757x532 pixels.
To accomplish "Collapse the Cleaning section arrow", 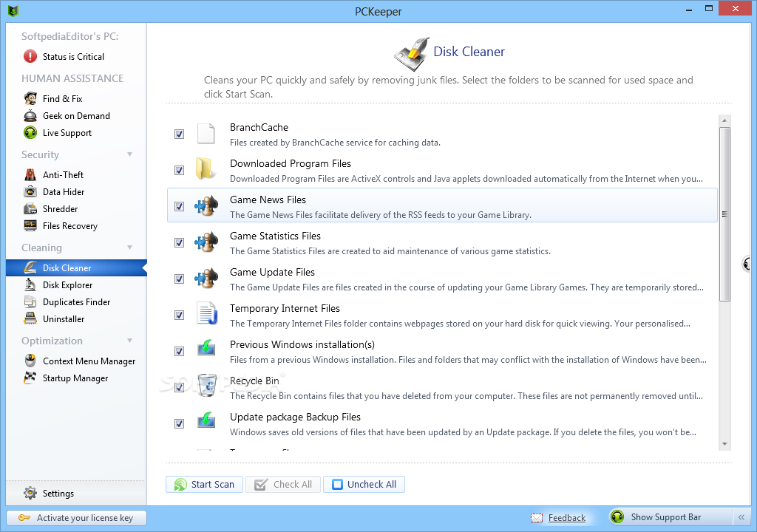I will coord(129,248).
